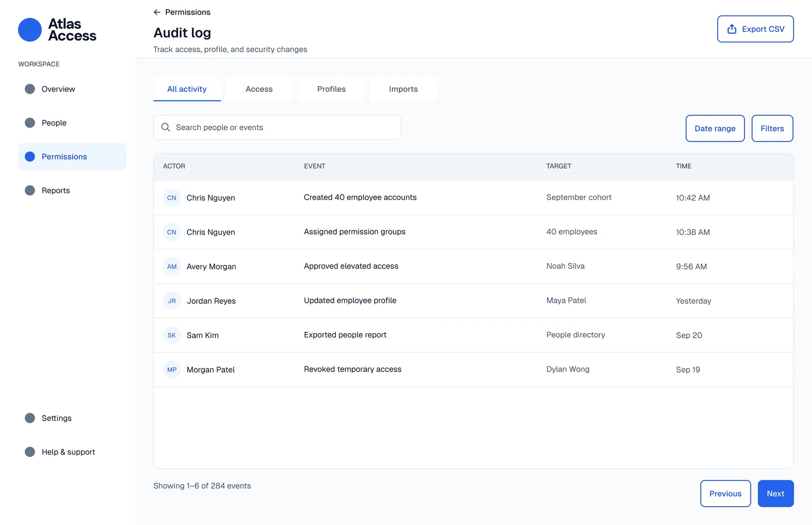
Task: Click Avery Morgan's AM avatar
Action: [172, 267]
